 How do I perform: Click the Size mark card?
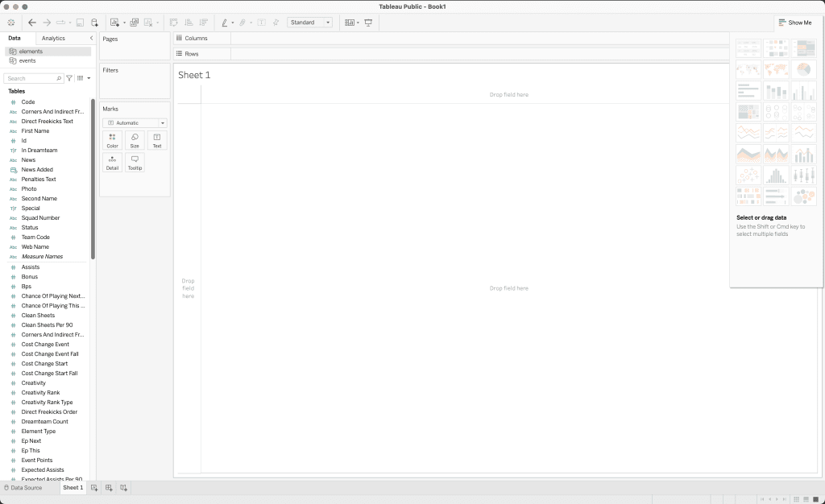(x=135, y=140)
